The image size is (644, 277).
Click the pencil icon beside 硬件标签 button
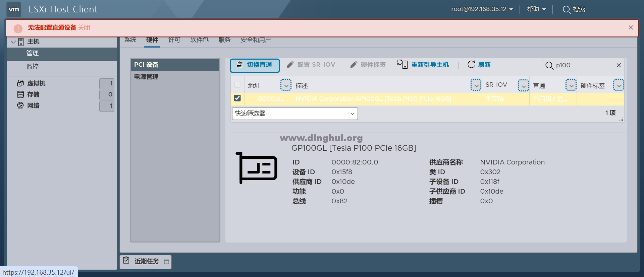pyautogui.click(x=354, y=65)
